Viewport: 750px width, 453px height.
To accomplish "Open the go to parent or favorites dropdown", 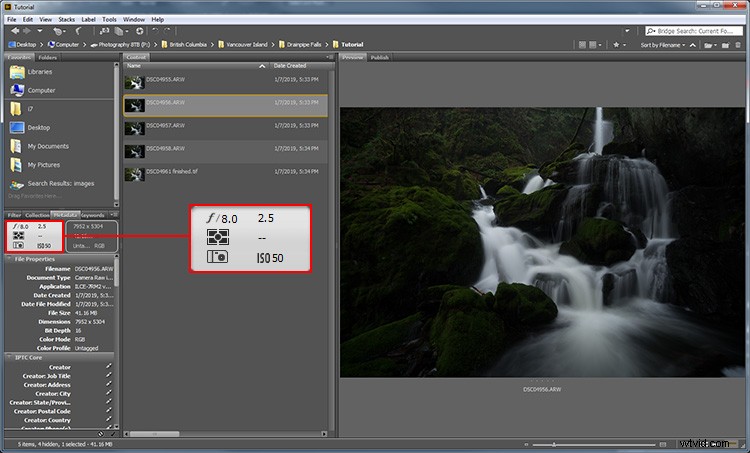I will point(40,31).
